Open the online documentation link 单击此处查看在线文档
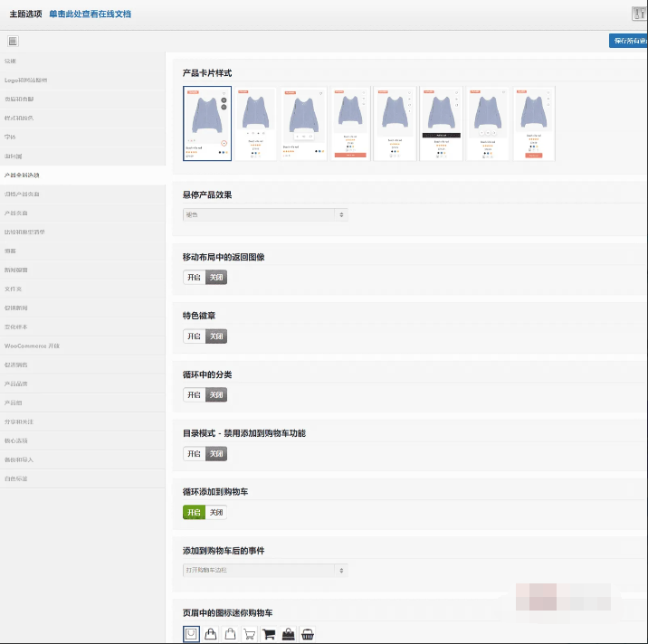The height and width of the screenshot is (644, 648). point(91,14)
